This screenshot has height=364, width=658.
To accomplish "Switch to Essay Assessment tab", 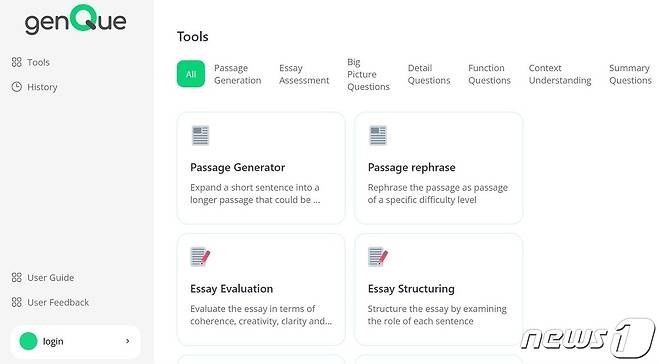I will tap(304, 74).
